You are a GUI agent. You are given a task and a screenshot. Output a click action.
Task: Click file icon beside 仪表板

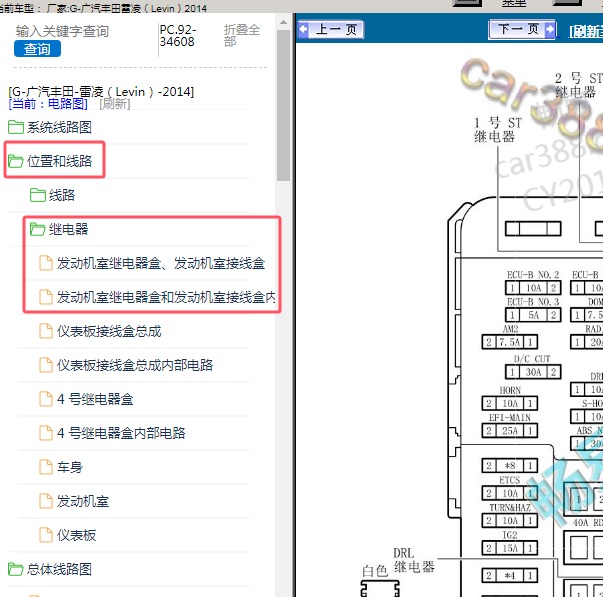46,535
